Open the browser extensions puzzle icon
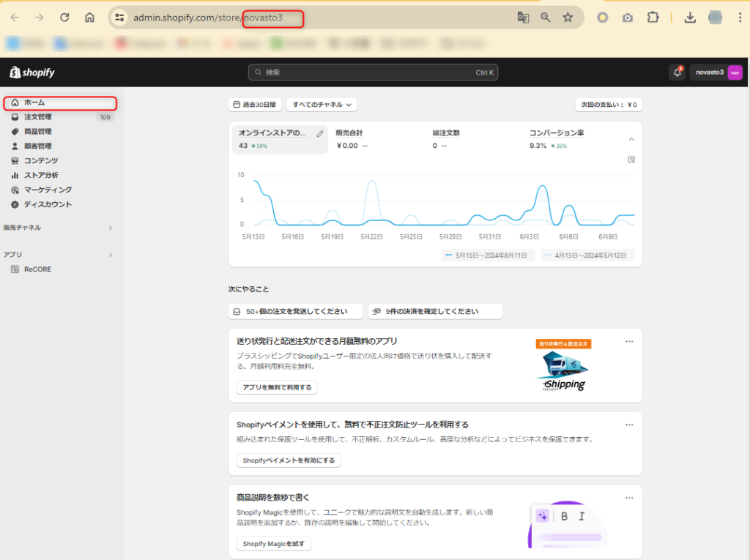This screenshot has height=560, width=750. point(653,18)
